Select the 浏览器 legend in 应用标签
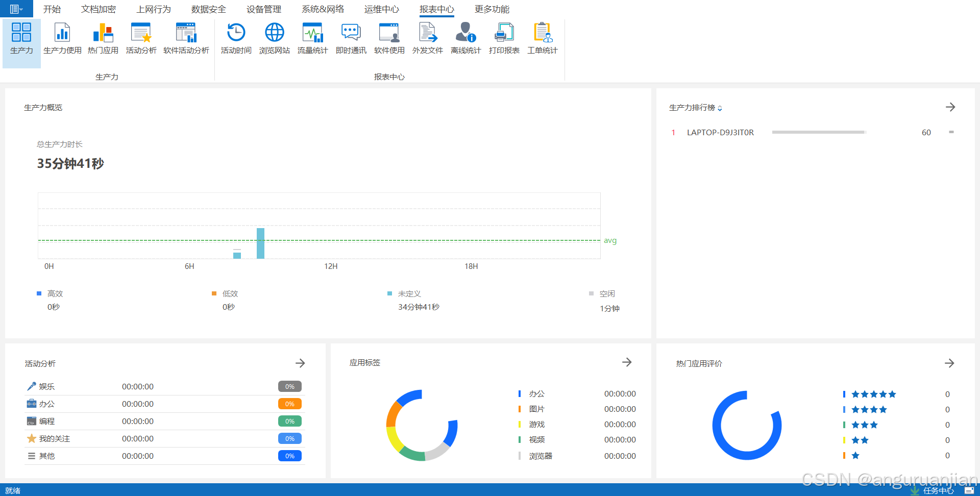Viewport: 980px width, 496px height. coord(535,456)
